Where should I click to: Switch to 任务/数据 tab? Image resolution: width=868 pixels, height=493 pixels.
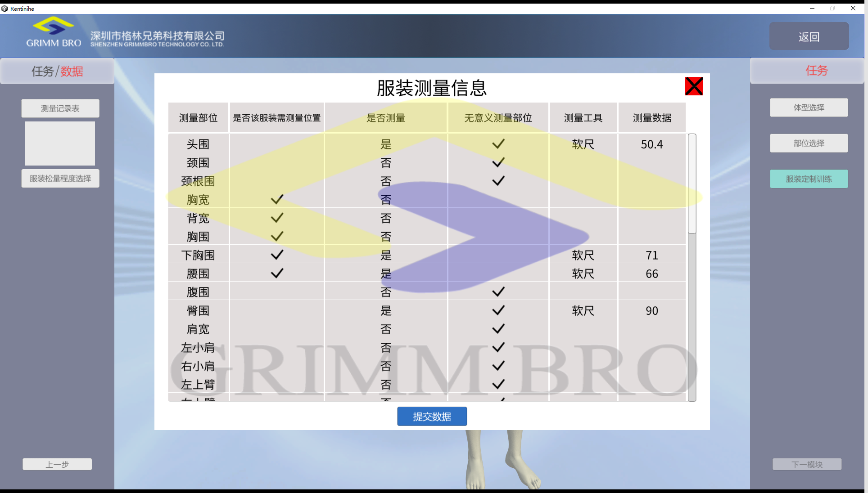(57, 71)
